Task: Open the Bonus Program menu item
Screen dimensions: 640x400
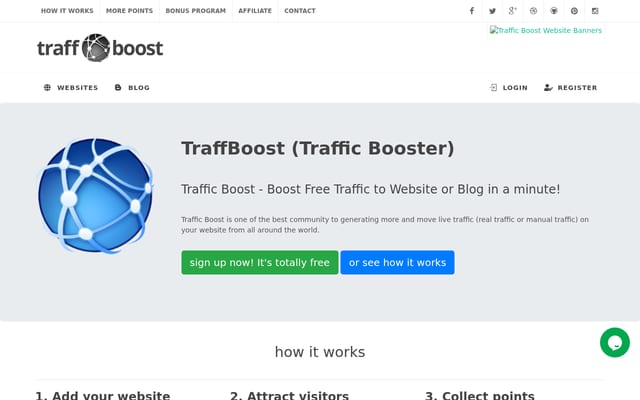Action: click(196, 11)
